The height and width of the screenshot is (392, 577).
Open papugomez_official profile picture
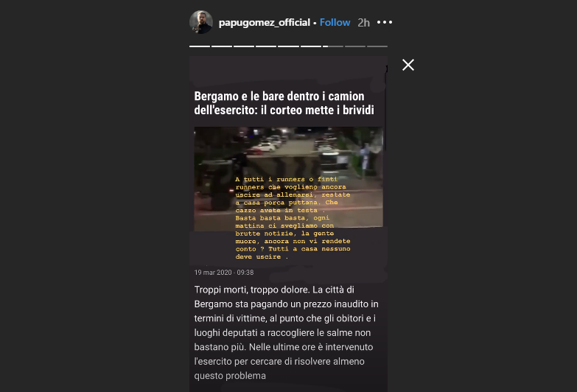click(x=201, y=22)
